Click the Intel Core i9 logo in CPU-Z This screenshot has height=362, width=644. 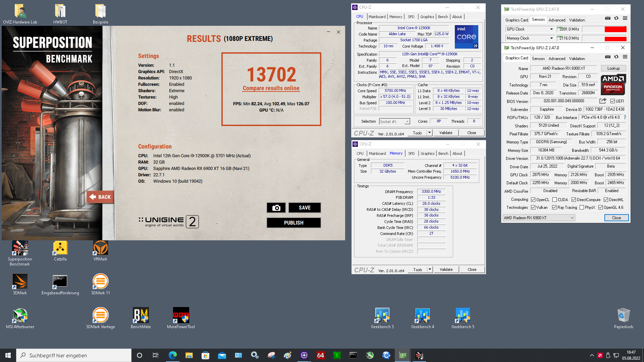point(466,37)
